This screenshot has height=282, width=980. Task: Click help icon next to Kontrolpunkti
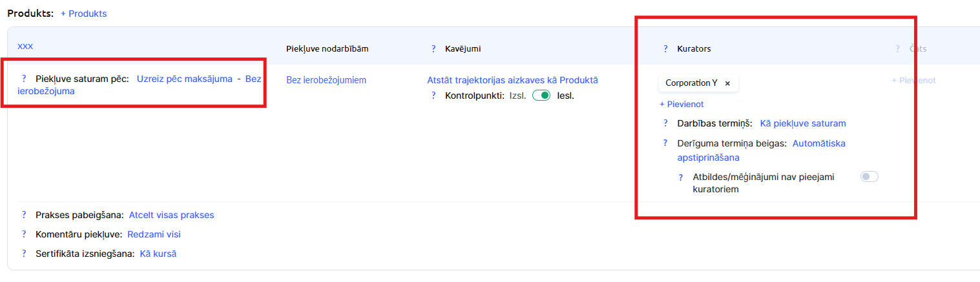click(433, 96)
